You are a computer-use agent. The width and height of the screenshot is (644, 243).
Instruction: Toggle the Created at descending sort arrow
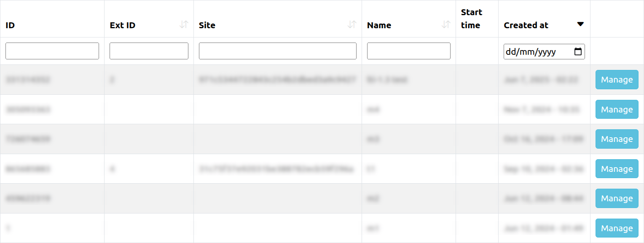pyautogui.click(x=580, y=24)
